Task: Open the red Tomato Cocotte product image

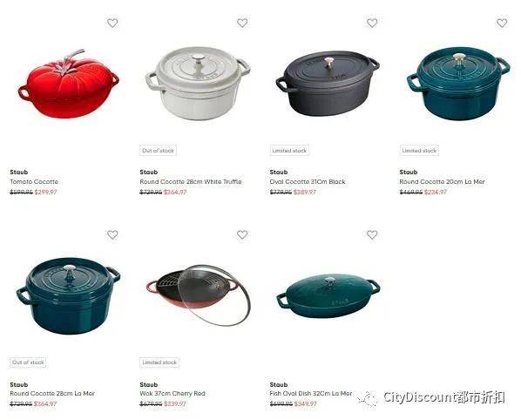Action: click(69, 84)
